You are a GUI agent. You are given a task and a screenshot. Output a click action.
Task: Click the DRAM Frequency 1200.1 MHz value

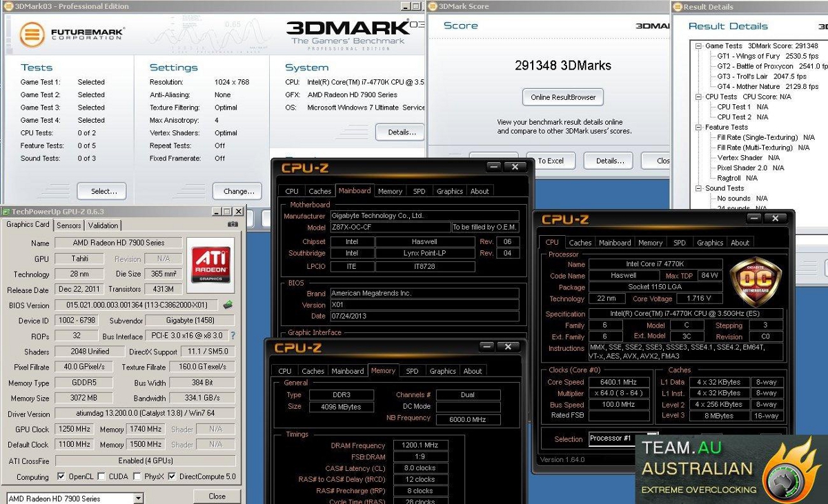point(420,445)
